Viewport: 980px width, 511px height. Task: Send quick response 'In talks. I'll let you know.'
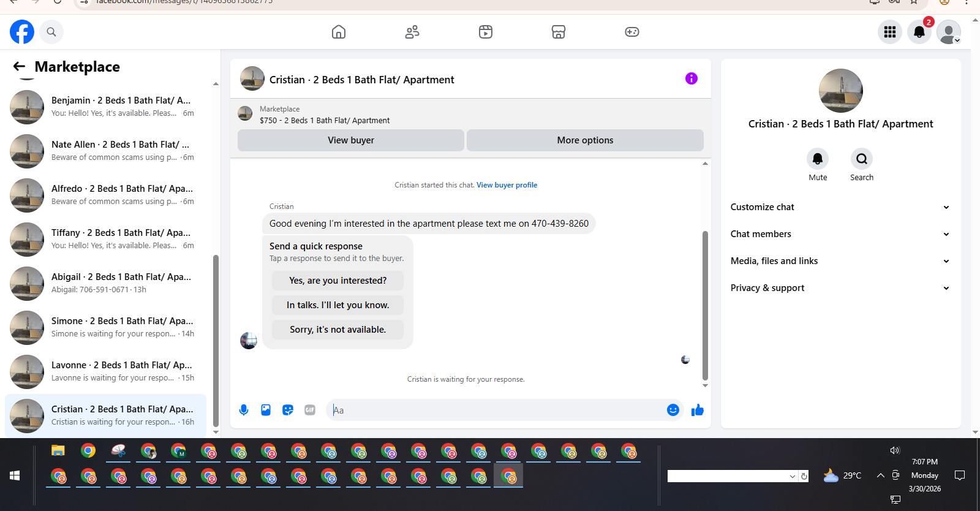337,305
